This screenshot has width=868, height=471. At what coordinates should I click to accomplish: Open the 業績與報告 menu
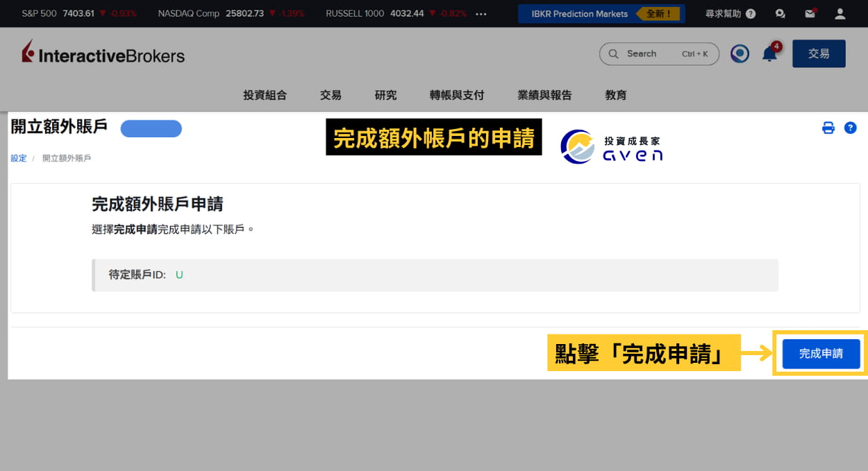(544, 95)
